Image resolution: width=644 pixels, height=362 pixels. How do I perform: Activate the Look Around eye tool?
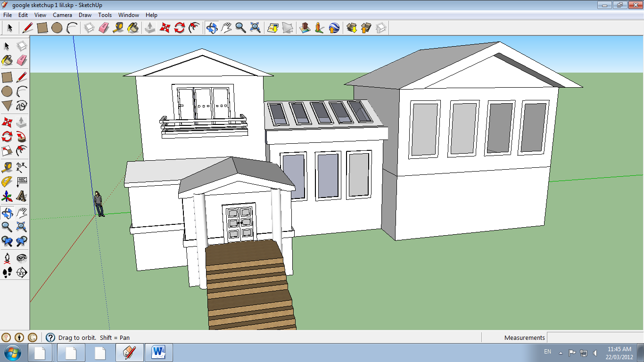[x=22, y=258]
